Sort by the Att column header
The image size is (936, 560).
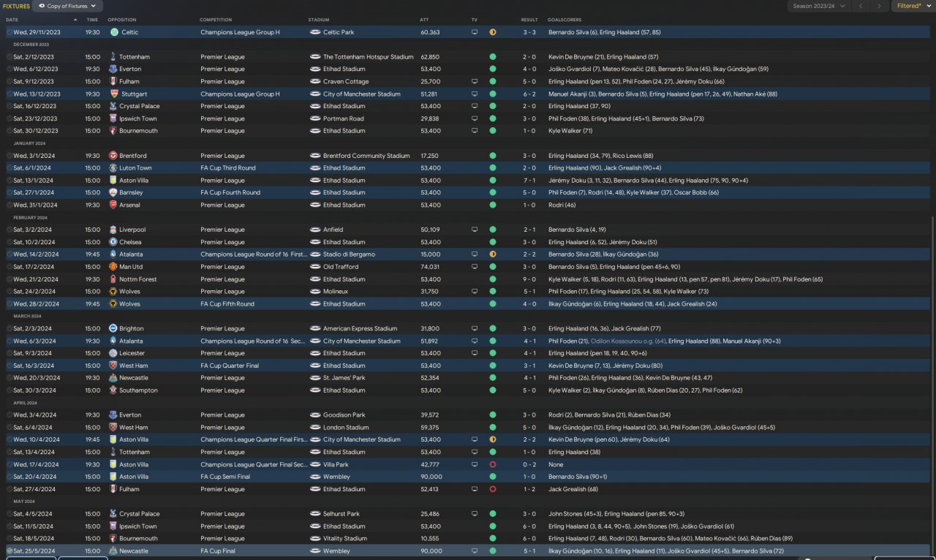point(424,20)
